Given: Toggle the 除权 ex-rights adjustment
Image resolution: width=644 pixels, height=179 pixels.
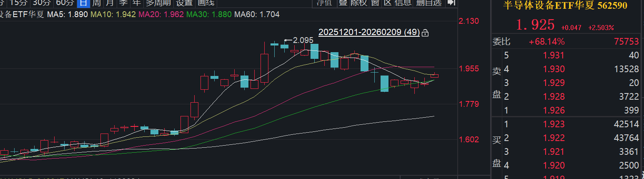Looking at the screenshot, I should click(x=358, y=3).
